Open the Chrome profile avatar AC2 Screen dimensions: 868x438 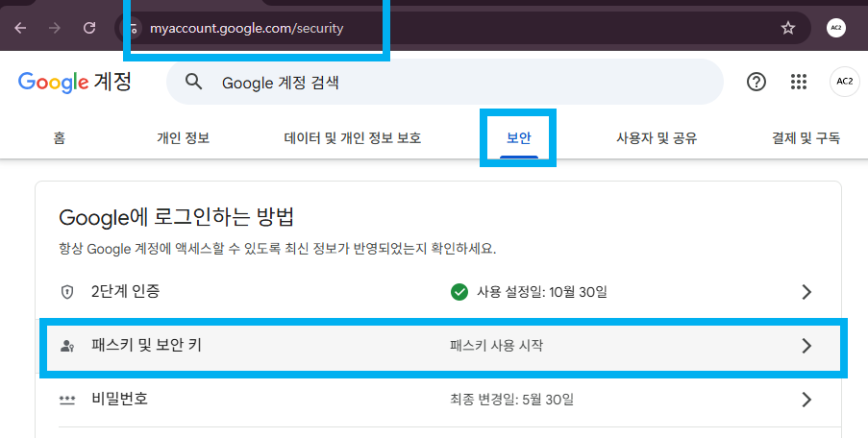(x=836, y=28)
